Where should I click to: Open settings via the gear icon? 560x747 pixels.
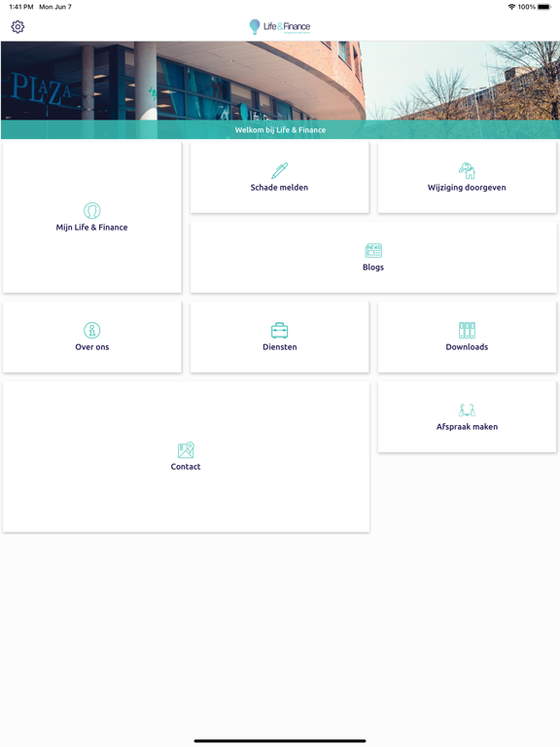coord(17,26)
